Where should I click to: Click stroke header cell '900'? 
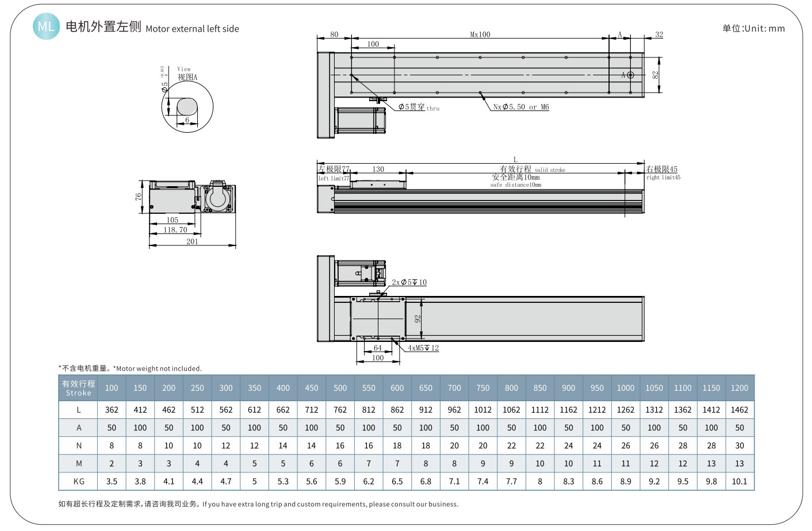click(569, 388)
